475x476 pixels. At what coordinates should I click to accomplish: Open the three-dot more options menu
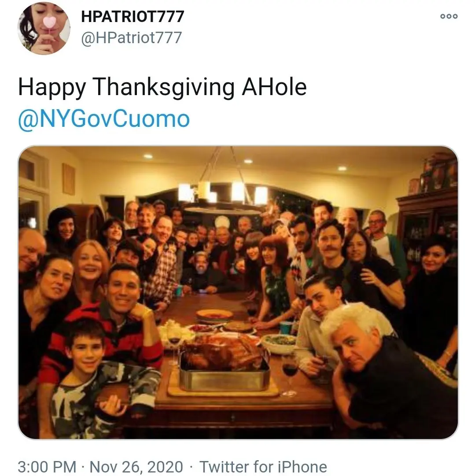click(x=449, y=16)
